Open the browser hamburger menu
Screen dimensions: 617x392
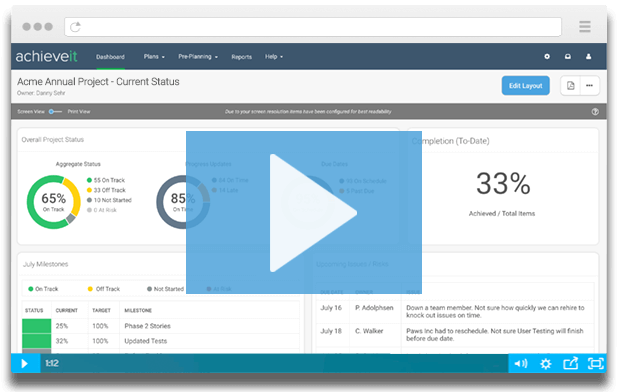coord(585,26)
